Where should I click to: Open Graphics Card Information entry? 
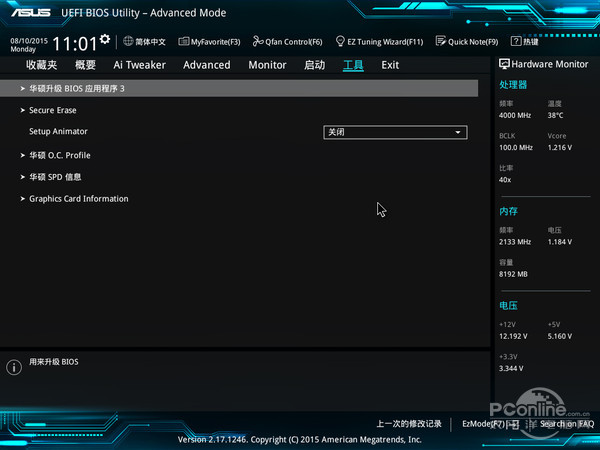(79, 199)
